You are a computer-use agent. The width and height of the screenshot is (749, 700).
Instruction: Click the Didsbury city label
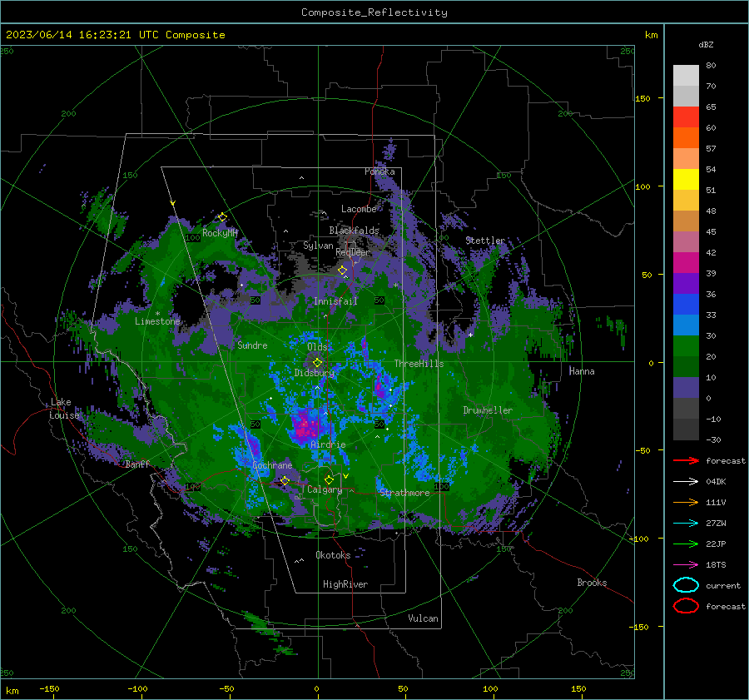tap(315, 373)
